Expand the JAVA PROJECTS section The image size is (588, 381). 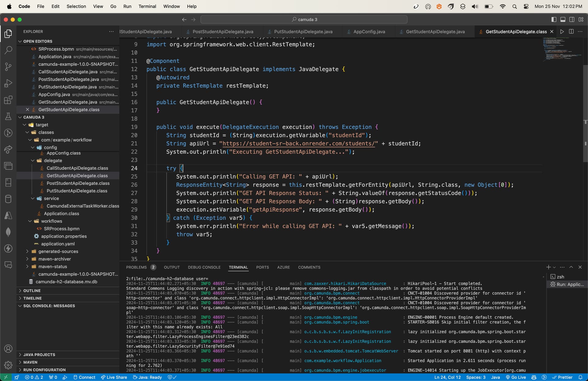(39, 355)
